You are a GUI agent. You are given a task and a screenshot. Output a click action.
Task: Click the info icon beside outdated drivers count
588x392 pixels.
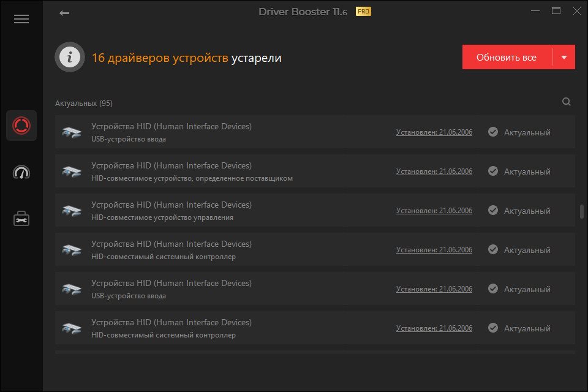point(70,57)
